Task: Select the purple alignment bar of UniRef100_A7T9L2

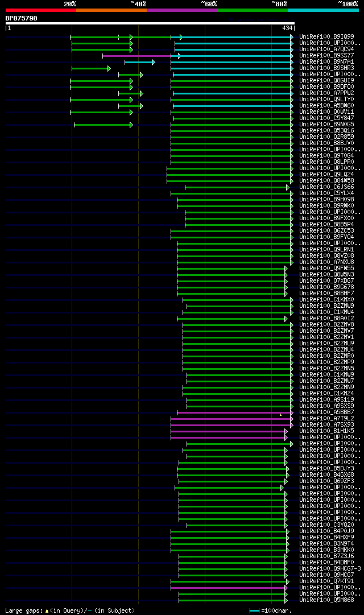Action: coord(231,419)
